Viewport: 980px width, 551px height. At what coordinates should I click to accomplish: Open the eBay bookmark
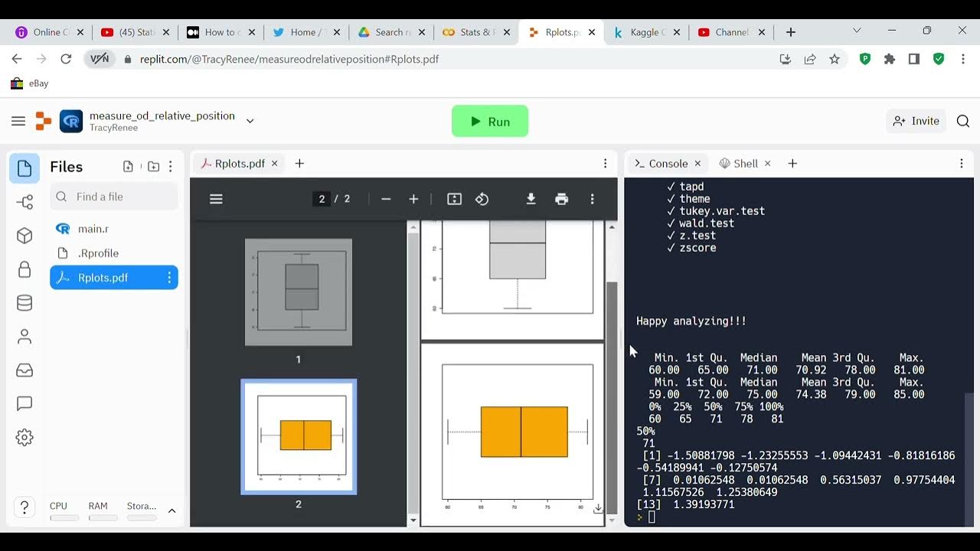31,83
